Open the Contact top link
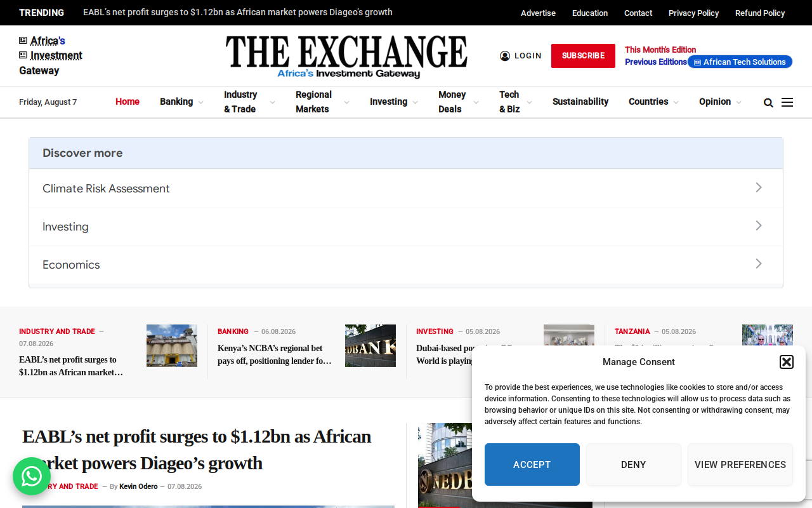Screen dimensions: 812x508 (638, 13)
